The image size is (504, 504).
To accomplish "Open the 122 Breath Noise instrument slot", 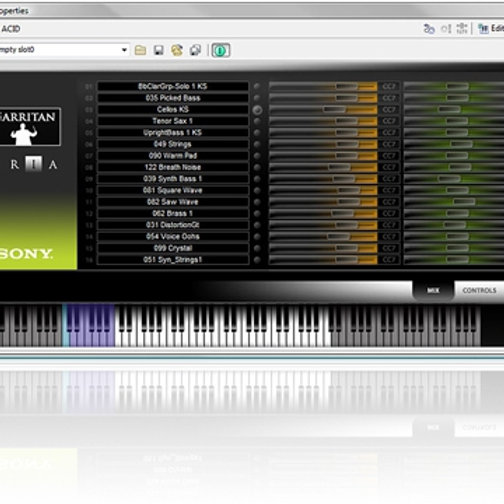I will click(x=173, y=167).
